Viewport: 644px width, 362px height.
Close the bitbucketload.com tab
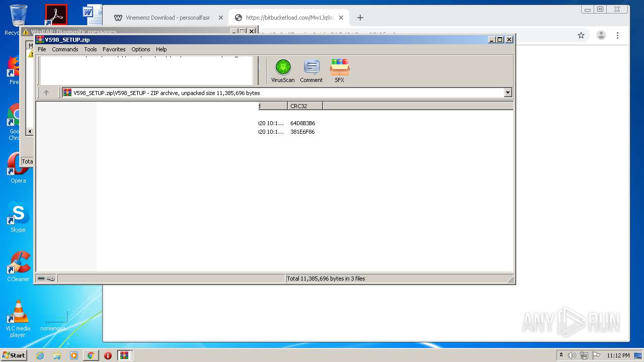tap(341, 18)
